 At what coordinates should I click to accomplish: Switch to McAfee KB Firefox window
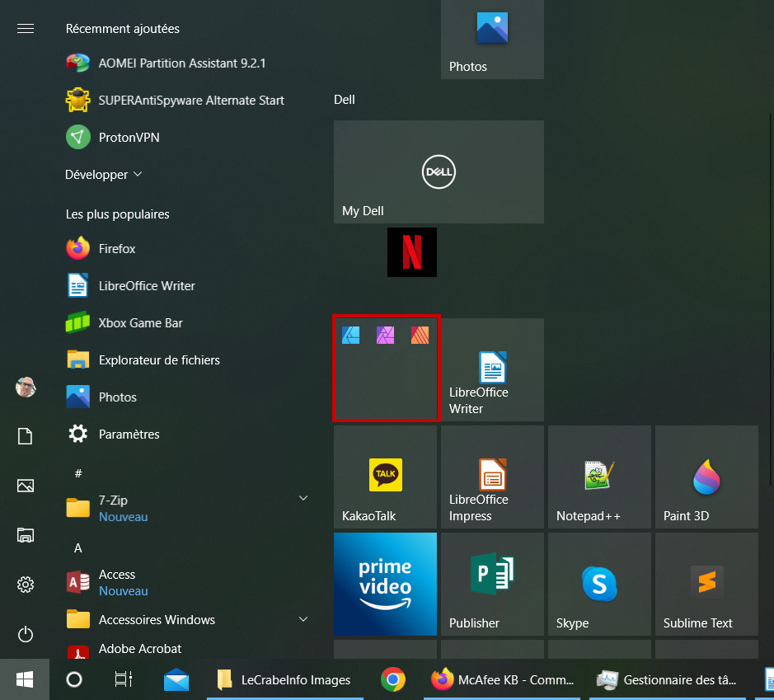click(501, 679)
